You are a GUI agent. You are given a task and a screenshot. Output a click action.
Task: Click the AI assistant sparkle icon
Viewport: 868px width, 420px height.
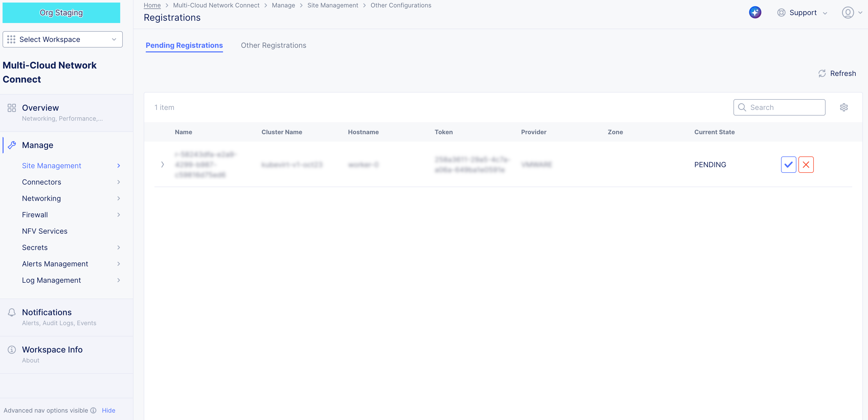click(x=755, y=13)
